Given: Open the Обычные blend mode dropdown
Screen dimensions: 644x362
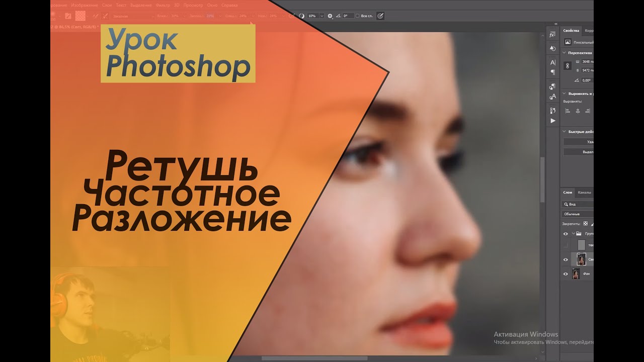Looking at the screenshot, I should tap(578, 214).
